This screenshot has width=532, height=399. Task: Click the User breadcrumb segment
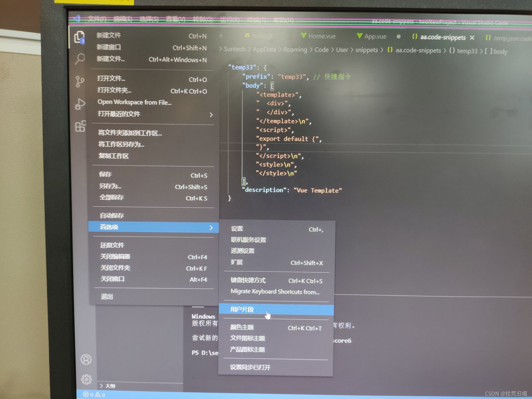342,50
